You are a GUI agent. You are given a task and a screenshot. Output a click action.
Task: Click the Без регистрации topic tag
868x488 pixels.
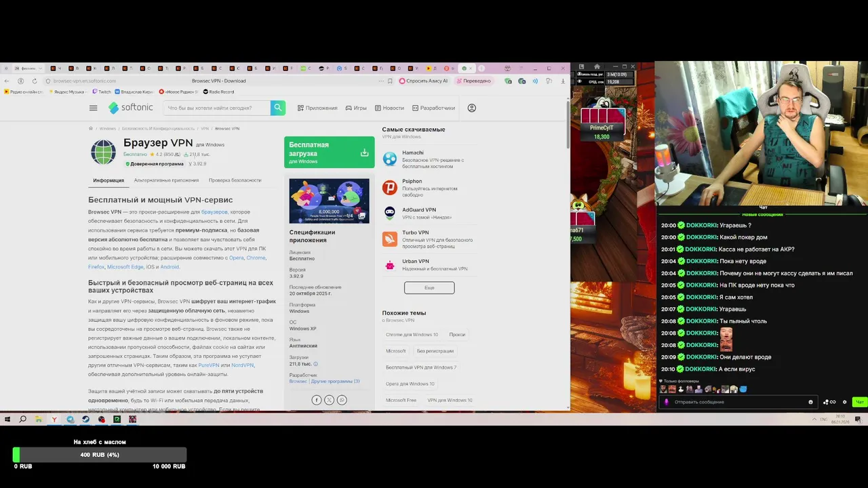point(435,351)
